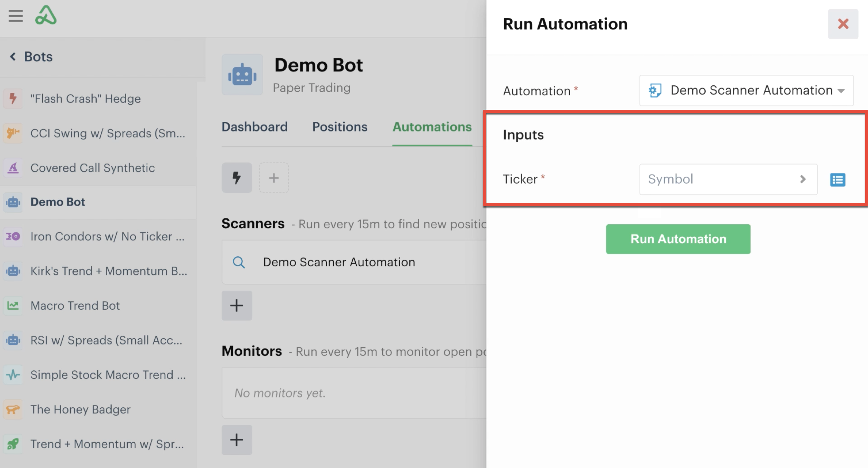Viewport: 868px width, 468px height.
Task: Open the hamburger menu
Action: 15,16
